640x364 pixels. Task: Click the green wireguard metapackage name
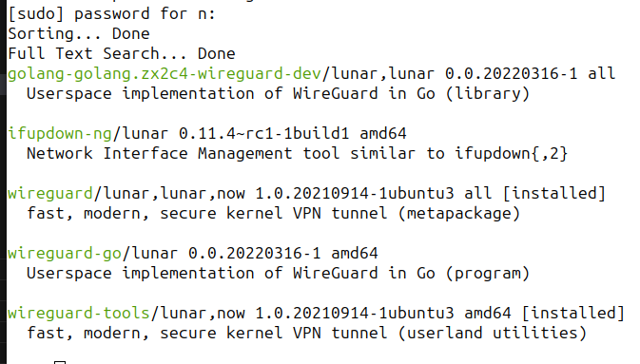point(50,194)
